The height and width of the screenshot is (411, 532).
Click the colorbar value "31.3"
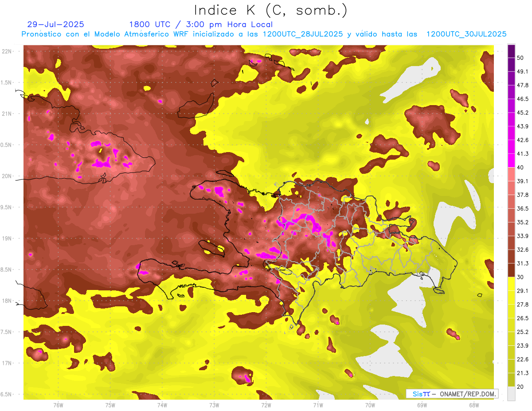[523, 263]
